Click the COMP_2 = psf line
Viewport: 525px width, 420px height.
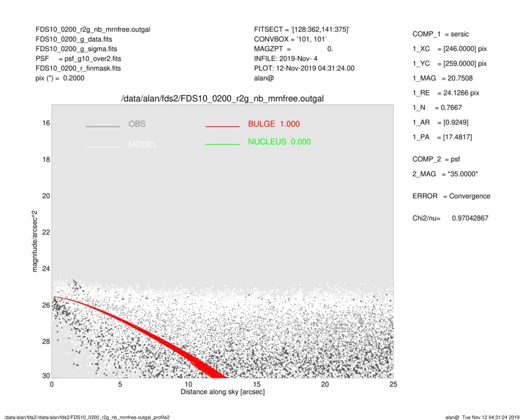coord(436,159)
